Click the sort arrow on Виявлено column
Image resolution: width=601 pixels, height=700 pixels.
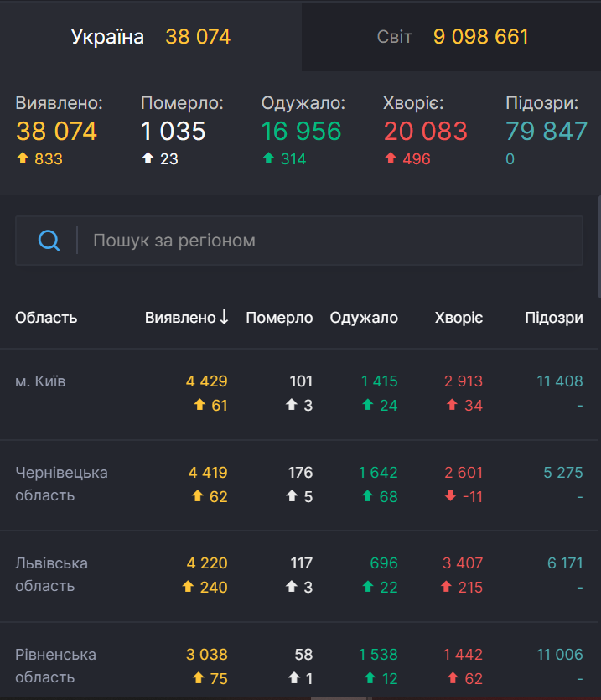(x=225, y=318)
